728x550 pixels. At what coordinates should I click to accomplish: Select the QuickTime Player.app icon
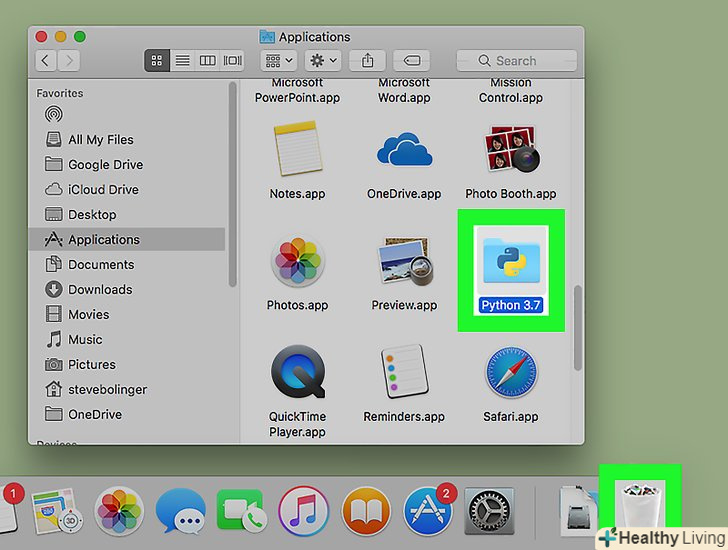coord(298,371)
